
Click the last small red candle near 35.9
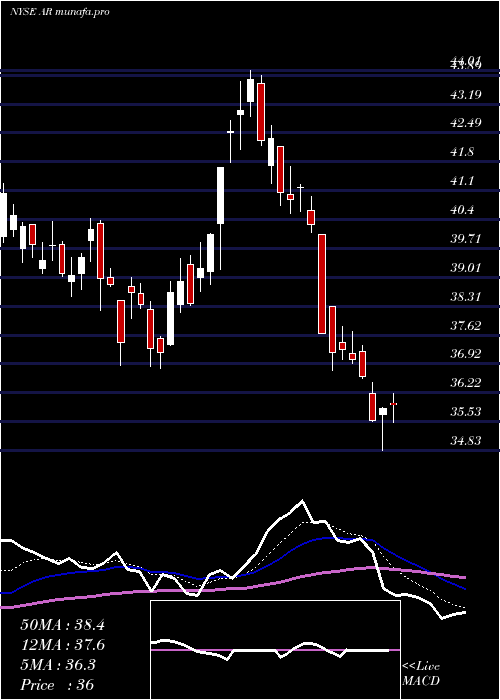tap(393, 404)
